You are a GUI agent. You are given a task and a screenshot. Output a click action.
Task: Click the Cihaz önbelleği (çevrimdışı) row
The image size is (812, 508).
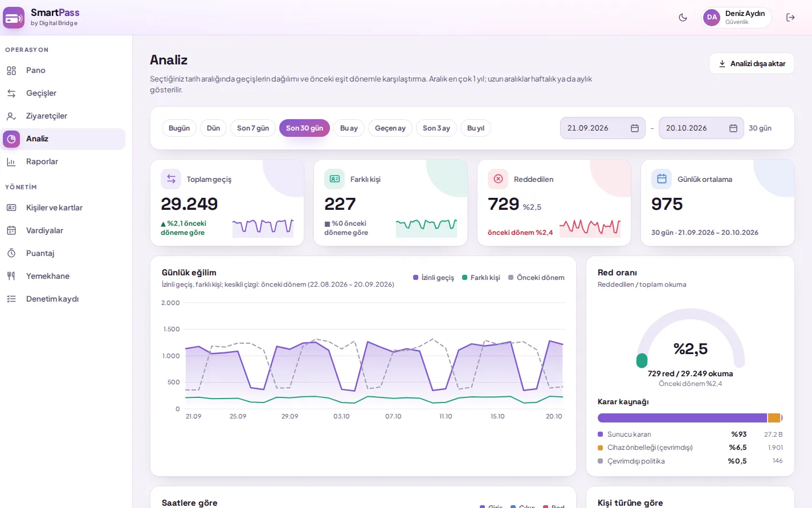(x=690, y=448)
